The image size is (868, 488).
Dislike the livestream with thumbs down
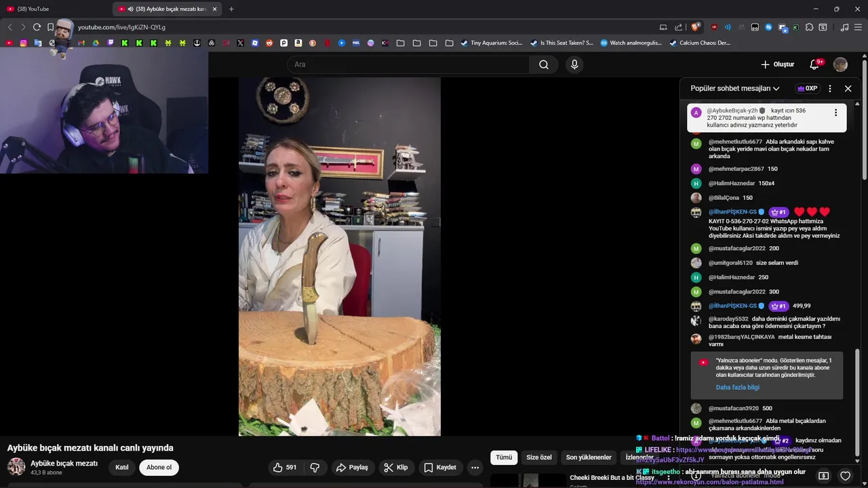(x=315, y=467)
